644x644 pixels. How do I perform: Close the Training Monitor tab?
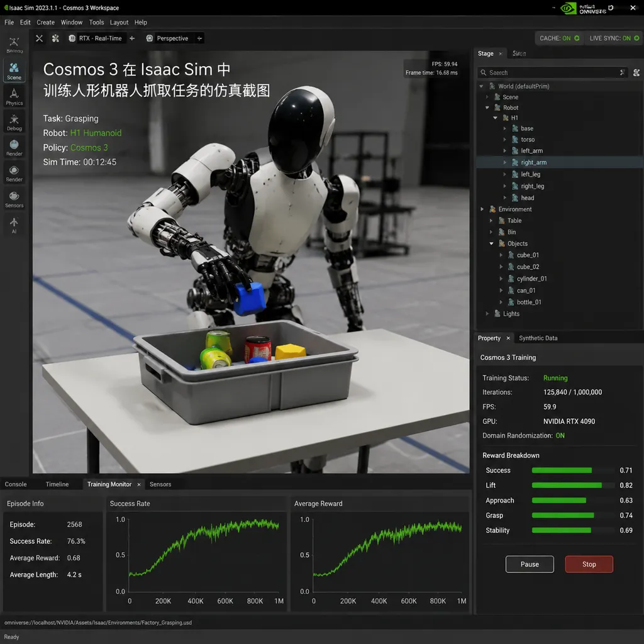click(x=139, y=485)
